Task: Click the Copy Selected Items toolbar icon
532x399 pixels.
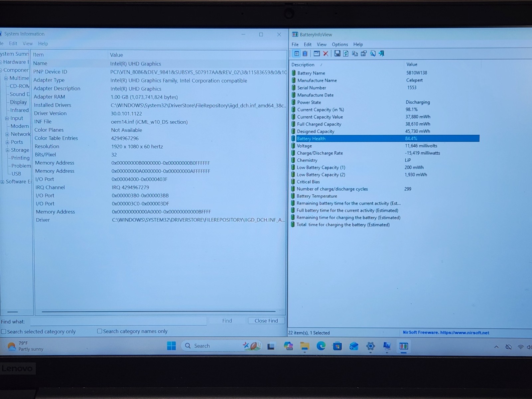Action: pyautogui.click(x=355, y=54)
